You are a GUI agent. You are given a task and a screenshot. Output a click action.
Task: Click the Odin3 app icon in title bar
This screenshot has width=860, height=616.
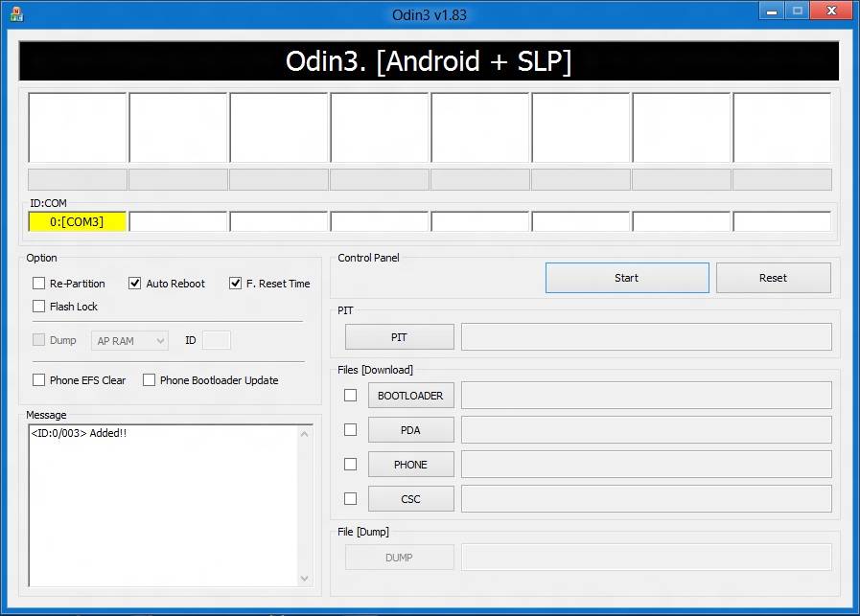coord(17,14)
